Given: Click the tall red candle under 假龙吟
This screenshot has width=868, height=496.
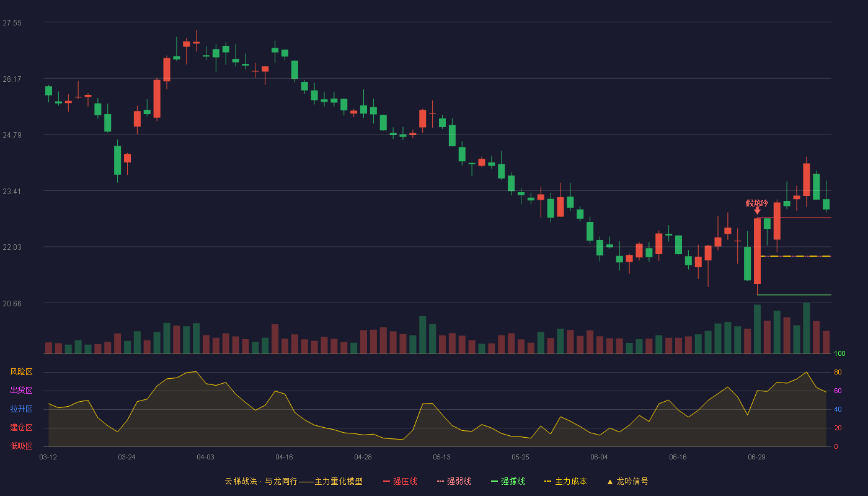Looking at the screenshot, I should [x=757, y=251].
